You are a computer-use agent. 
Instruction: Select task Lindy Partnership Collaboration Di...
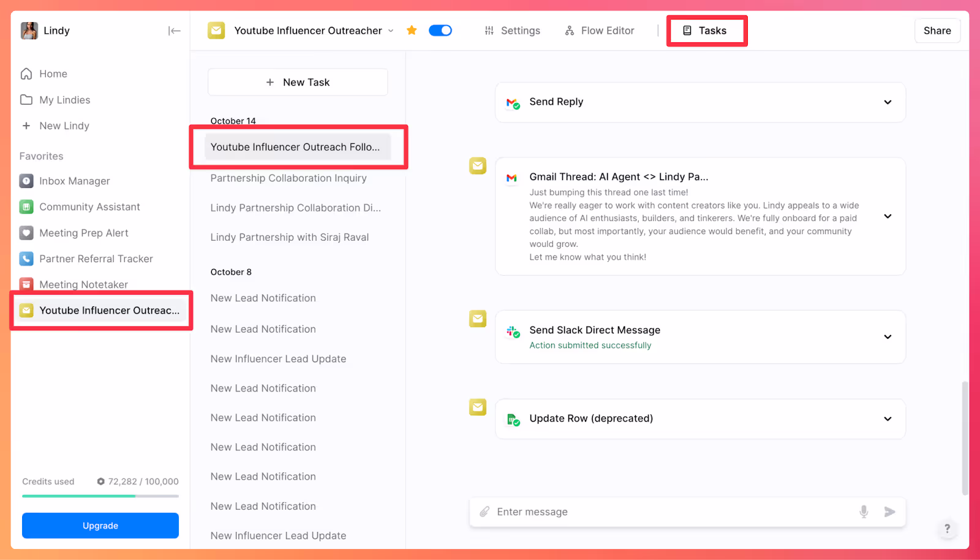click(x=296, y=208)
